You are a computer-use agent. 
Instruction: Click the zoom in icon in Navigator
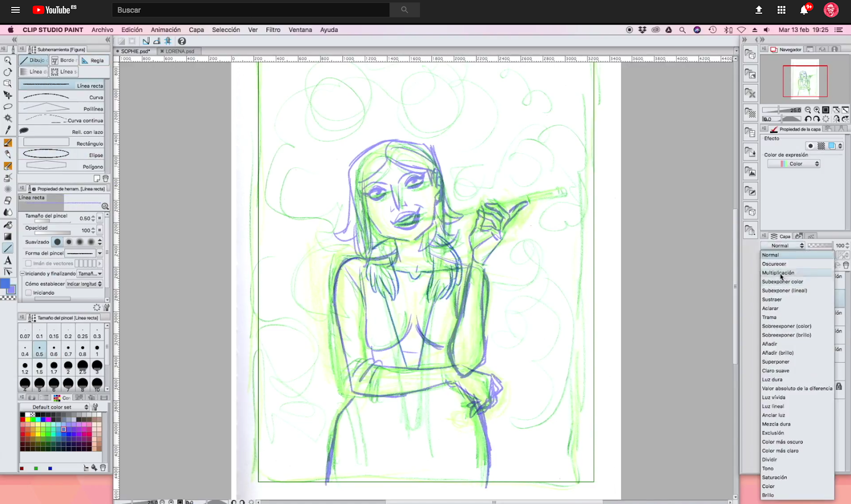(816, 110)
